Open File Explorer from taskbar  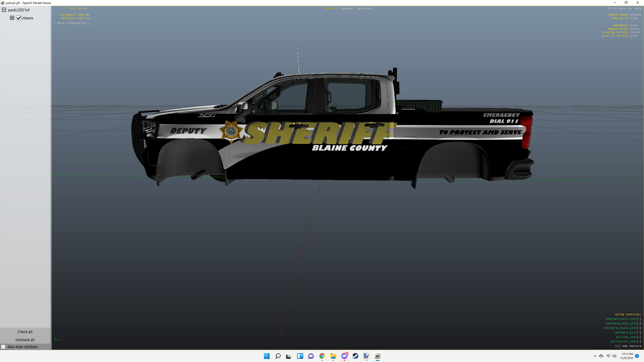pyautogui.click(x=333, y=356)
